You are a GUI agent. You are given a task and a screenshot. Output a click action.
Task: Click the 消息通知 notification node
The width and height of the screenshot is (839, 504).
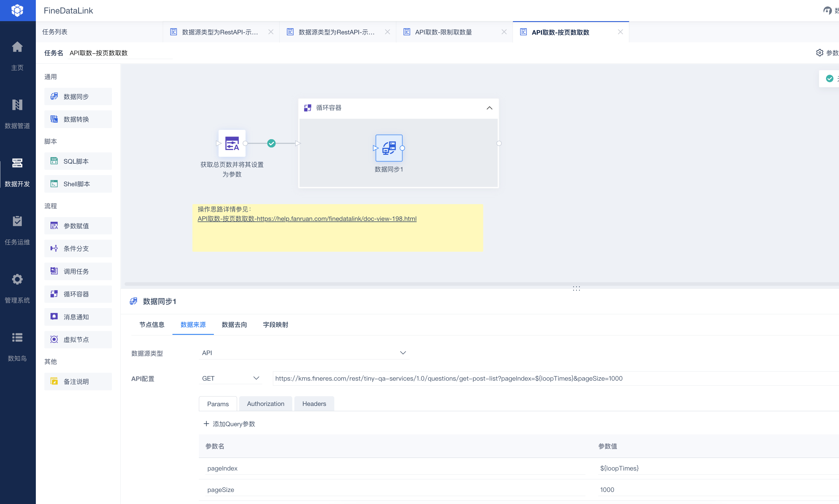pos(78,317)
